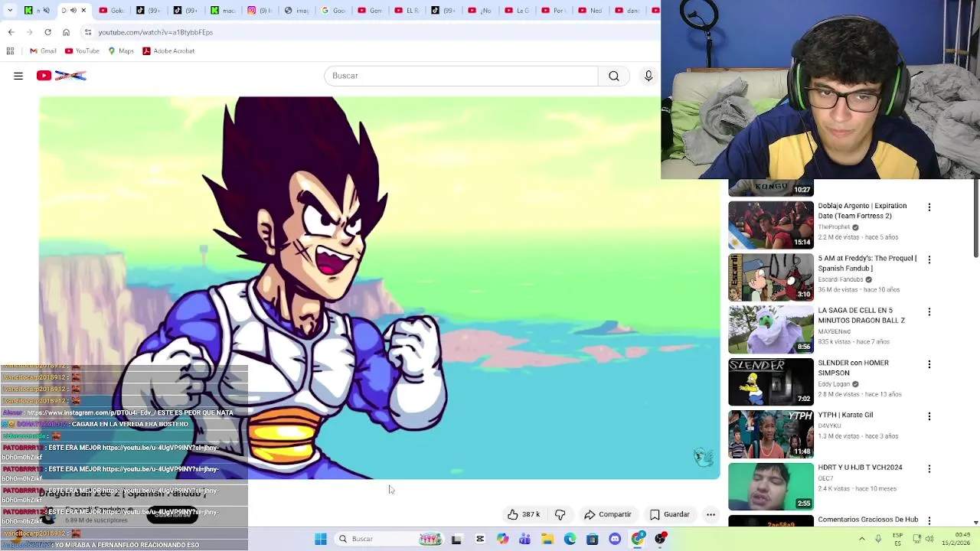Image resolution: width=980 pixels, height=551 pixels.
Task: Open Windows Start menu
Action: (321, 540)
